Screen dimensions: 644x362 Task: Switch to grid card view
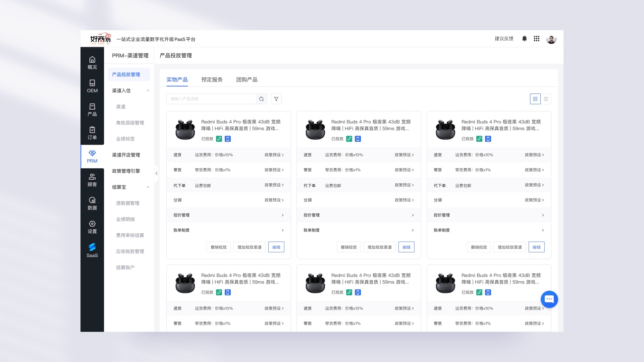click(535, 99)
